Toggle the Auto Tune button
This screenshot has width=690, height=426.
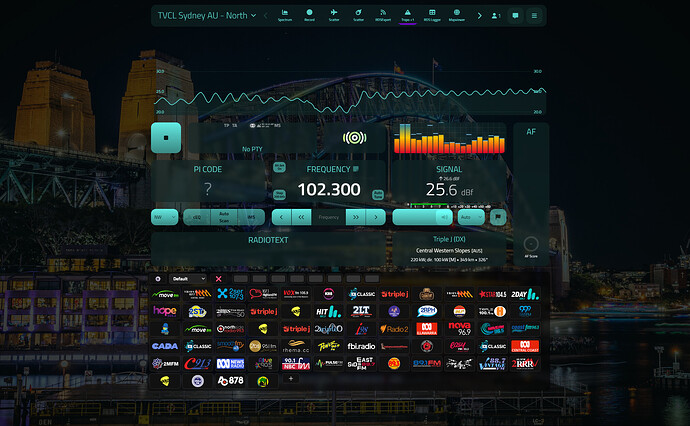[378, 195]
